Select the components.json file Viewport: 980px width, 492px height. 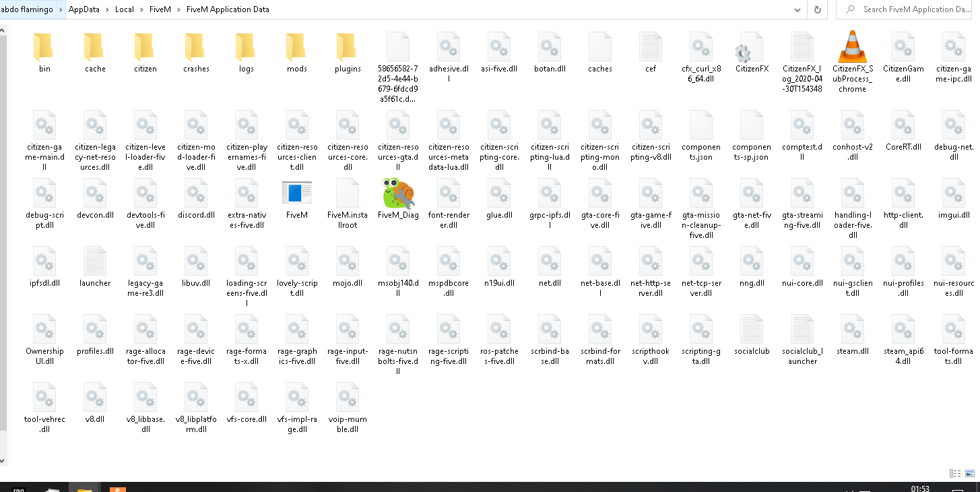(701, 135)
